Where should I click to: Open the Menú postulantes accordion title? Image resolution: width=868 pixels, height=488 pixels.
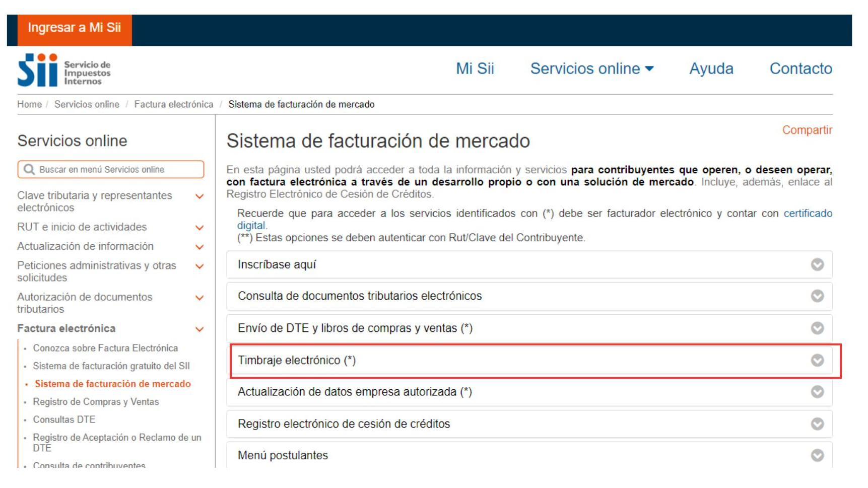coord(283,455)
